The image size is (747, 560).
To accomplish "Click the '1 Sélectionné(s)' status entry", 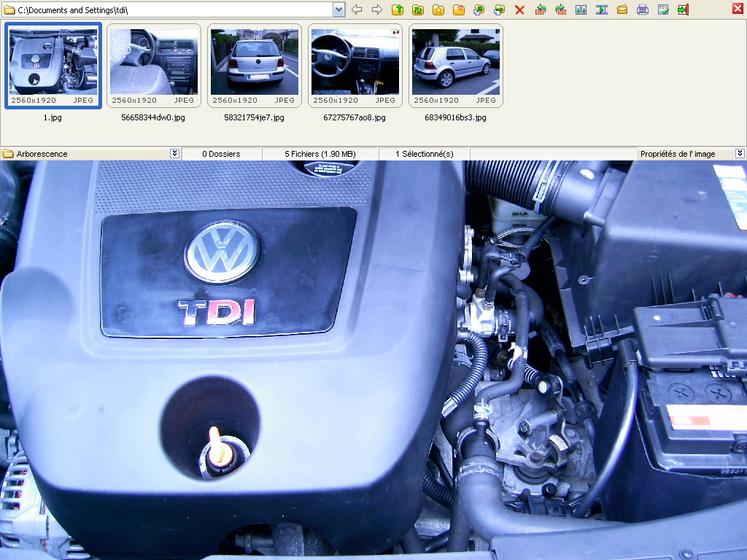I will [425, 154].
